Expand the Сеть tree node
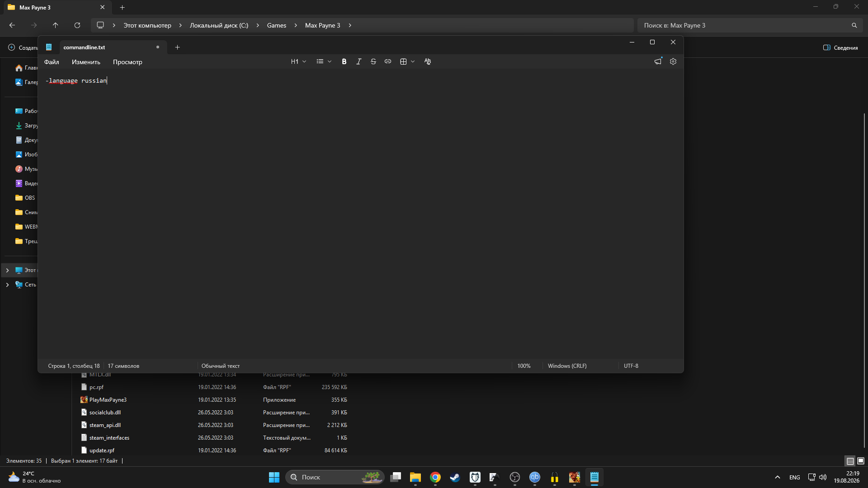The image size is (868, 488). [x=7, y=285]
